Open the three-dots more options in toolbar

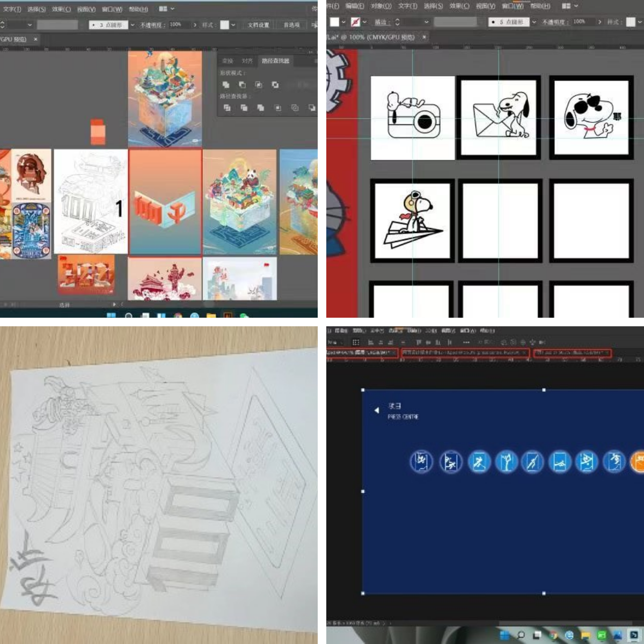tap(466, 342)
